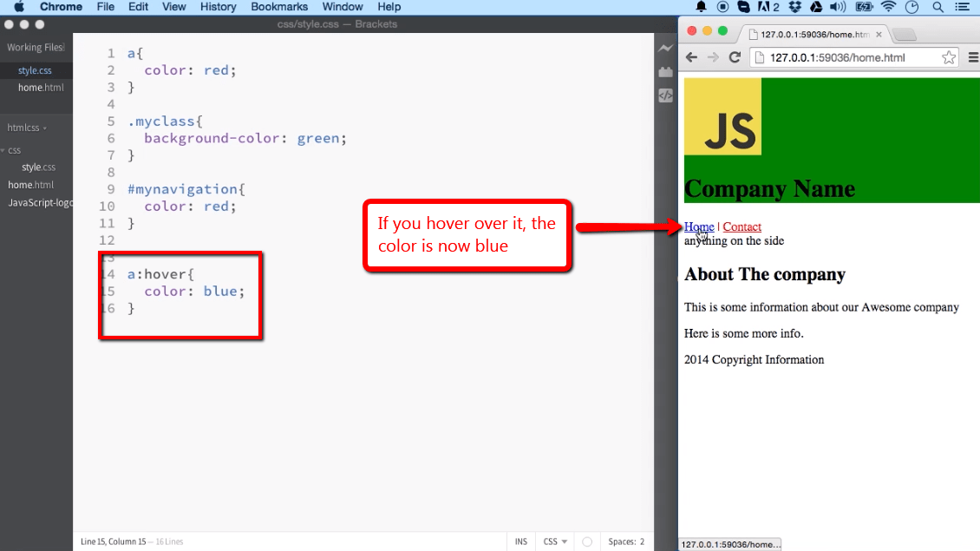Image resolution: width=980 pixels, height=551 pixels.
Task: Open the Help menu
Action: click(389, 7)
